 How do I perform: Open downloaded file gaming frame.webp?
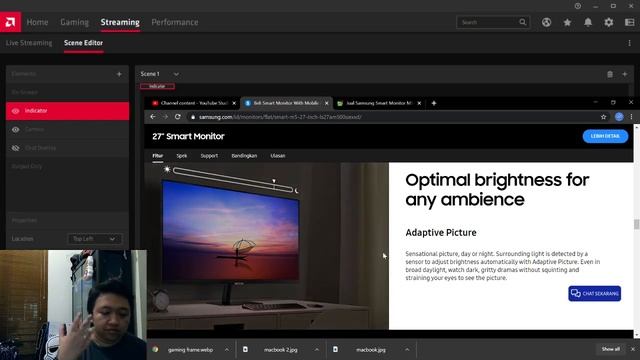point(190,349)
